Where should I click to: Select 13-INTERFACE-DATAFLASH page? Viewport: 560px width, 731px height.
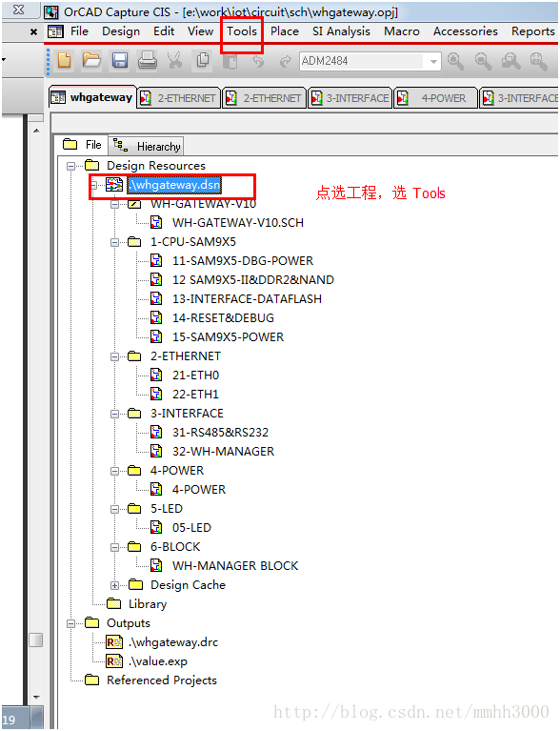(x=247, y=299)
